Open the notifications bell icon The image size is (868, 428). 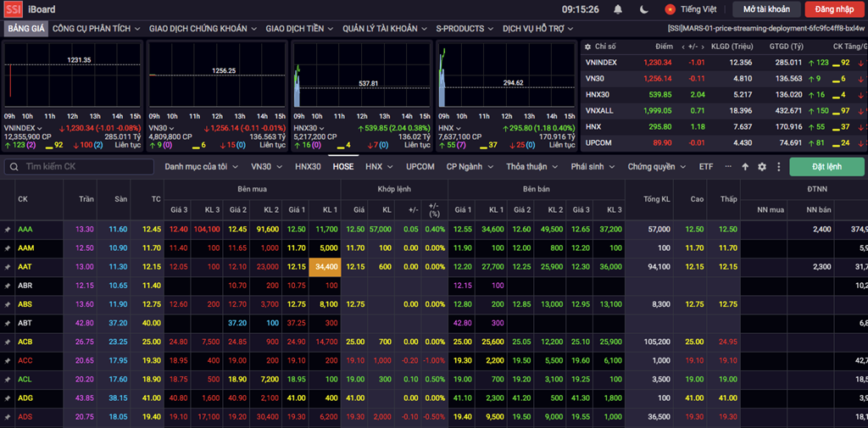[x=618, y=9]
